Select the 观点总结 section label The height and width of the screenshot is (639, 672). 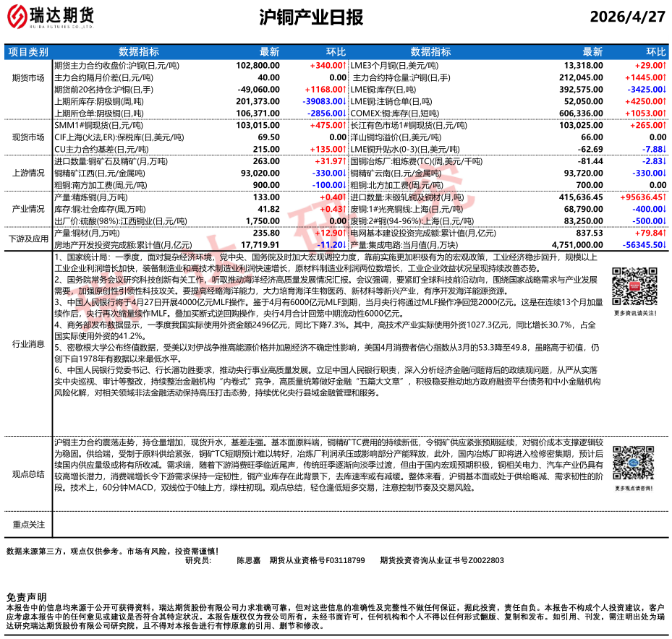28,474
